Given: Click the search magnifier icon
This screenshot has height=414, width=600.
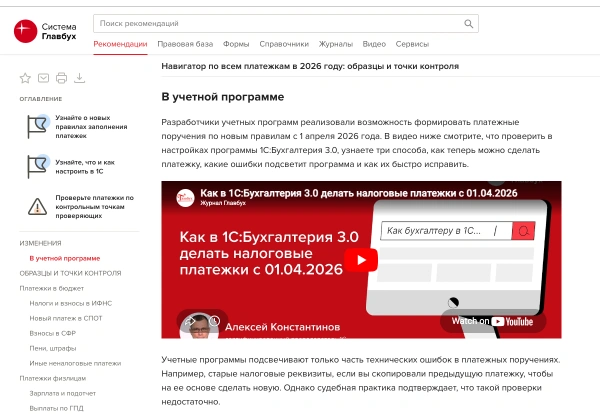Looking at the screenshot, I should pos(468,24).
